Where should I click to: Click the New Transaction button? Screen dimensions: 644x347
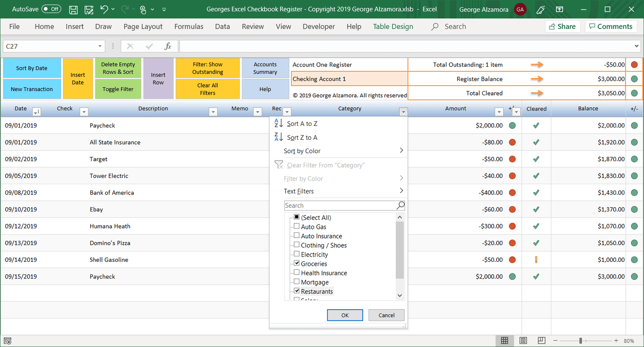tap(32, 89)
